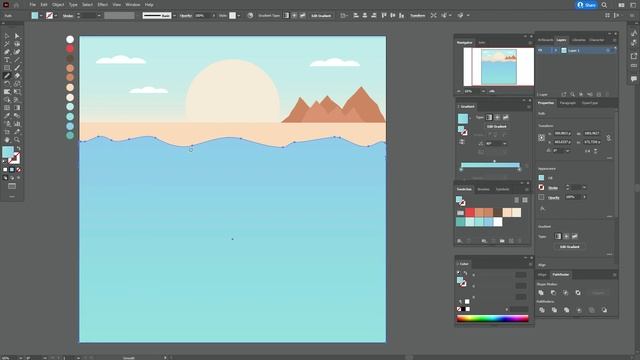Select the Scale tool
Viewport: 640px width, 360px height.
17,84
